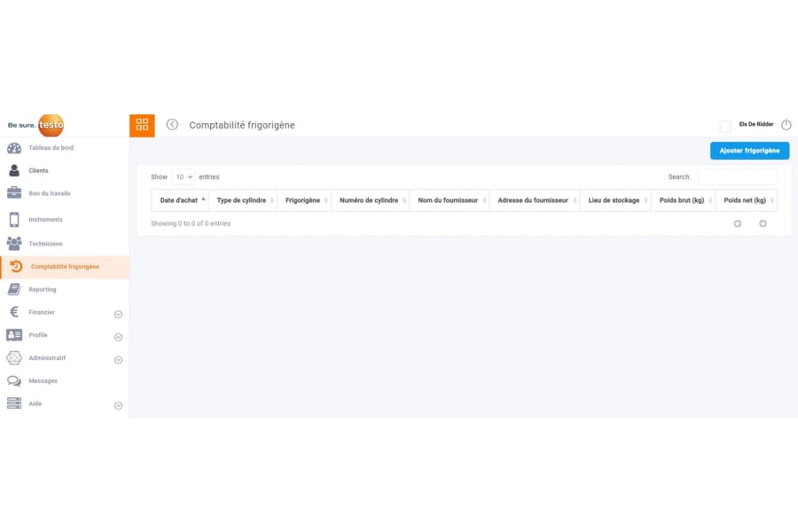Viewport: 798px width, 532px height.
Task: Open Bon du travails briefcase icon
Action: point(14,193)
